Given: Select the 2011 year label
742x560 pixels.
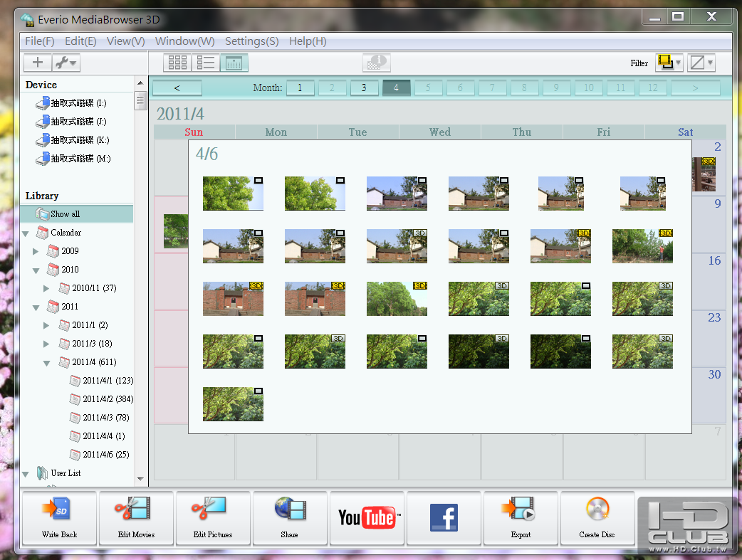Looking at the screenshot, I should 70,307.
